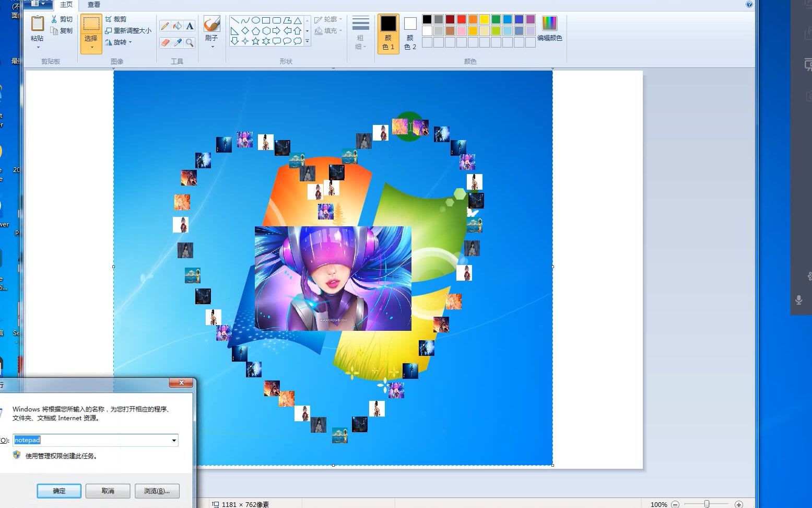The image size is (812, 508).
Task: Pick the pink (rose) color swatch
Action: 462,31
